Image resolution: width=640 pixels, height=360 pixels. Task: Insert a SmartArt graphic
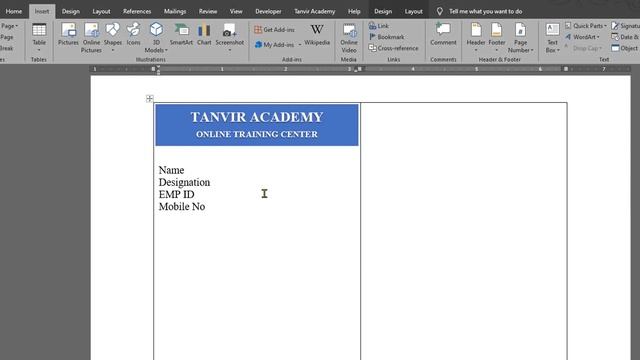[x=181, y=35]
